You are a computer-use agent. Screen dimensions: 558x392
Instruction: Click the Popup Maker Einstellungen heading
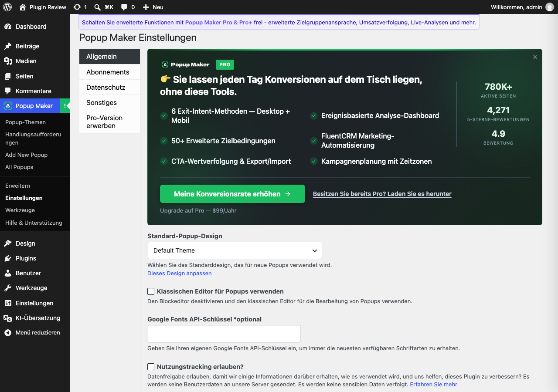[x=138, y=38]
